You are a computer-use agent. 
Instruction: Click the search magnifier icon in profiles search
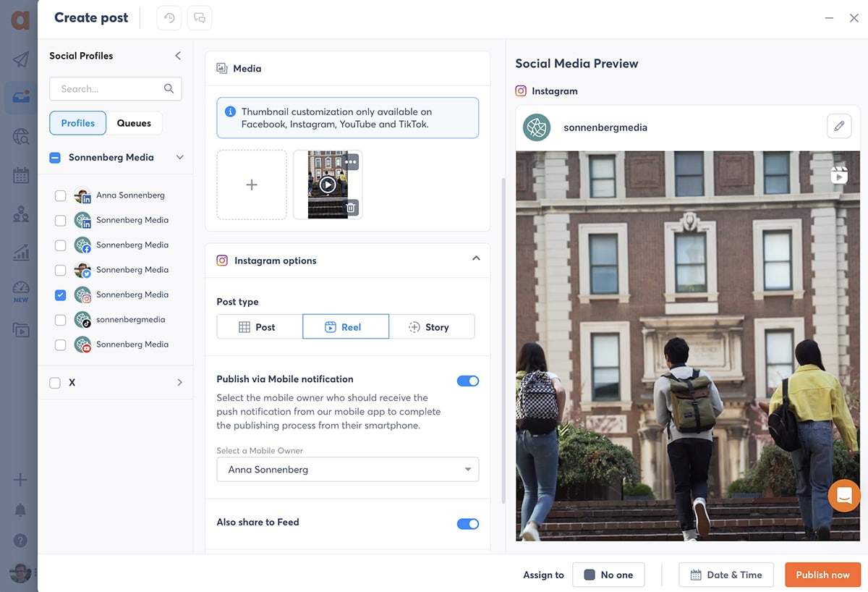click(x=169, y=88)
